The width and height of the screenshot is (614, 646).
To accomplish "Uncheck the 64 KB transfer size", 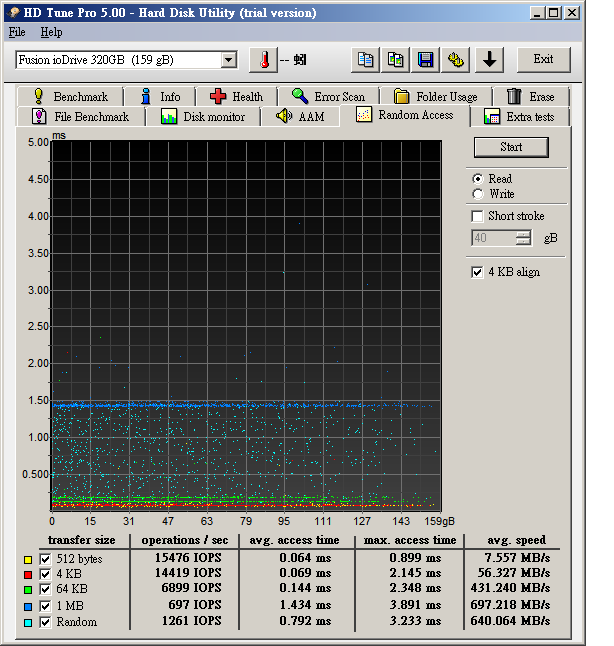I will (x=45, y=590).
